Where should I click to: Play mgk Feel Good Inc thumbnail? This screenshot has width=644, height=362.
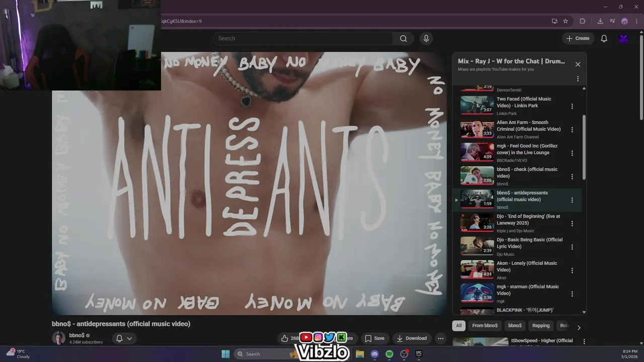click(x=477, y=152)
